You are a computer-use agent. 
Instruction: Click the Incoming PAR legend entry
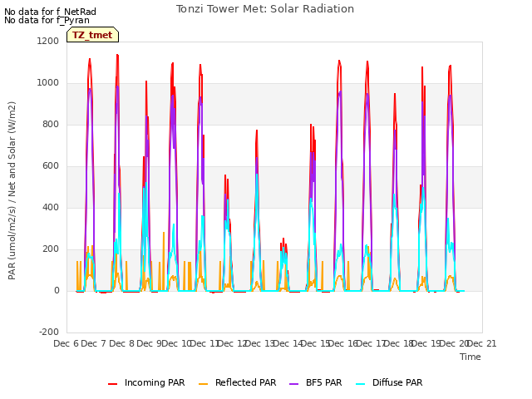pyautogui.click(x=146, y=382)
